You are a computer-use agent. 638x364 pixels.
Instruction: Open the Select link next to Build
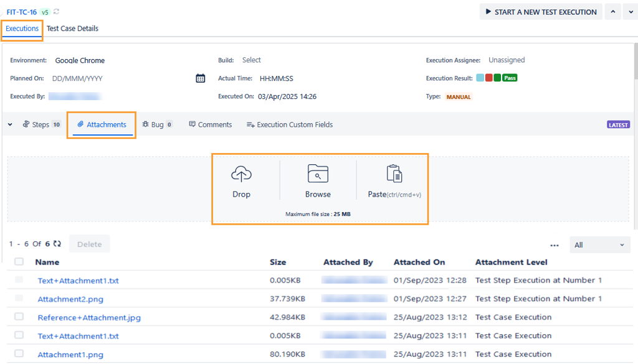click(x=251, y=60)
